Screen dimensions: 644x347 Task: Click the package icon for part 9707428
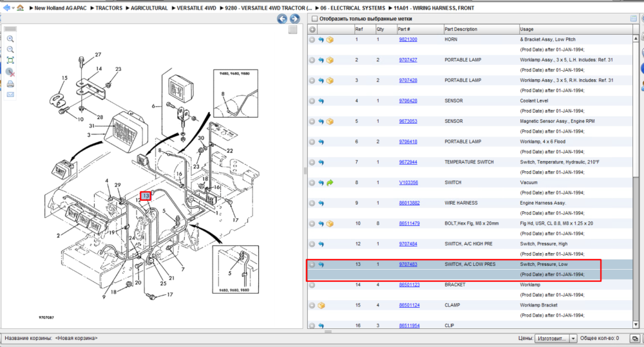pos(330,80)
